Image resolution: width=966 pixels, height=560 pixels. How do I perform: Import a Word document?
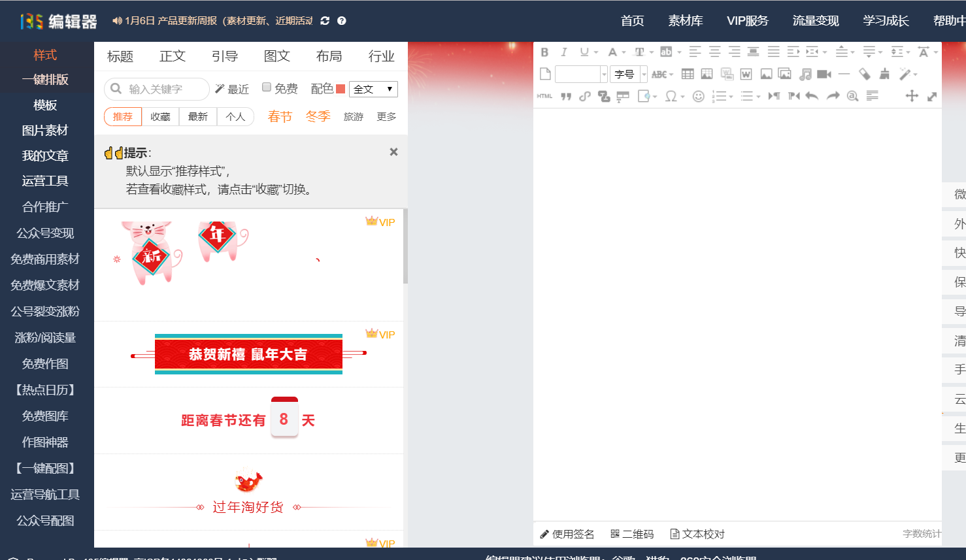(746, 74)
